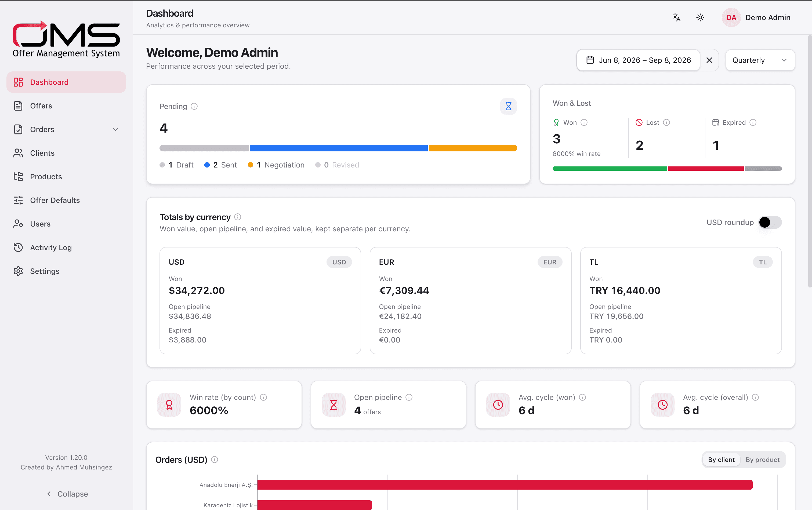
Task: Click the Totals by currency info icon
Action: (x=238, y=217)
